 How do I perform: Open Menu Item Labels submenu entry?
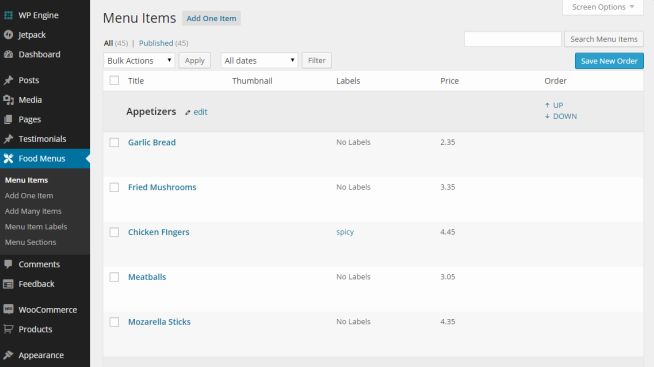[36, 226]
